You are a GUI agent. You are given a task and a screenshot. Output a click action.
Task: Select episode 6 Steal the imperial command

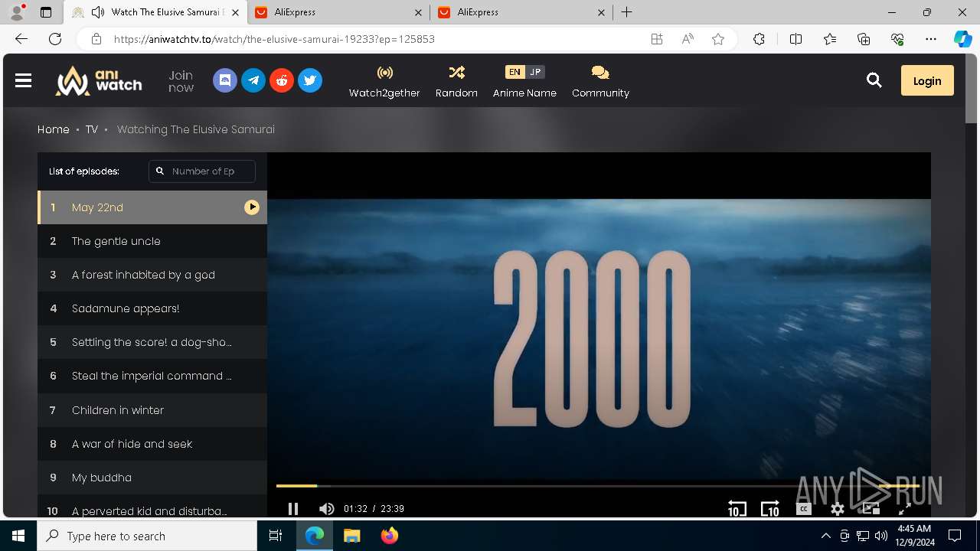click(152, 376)
